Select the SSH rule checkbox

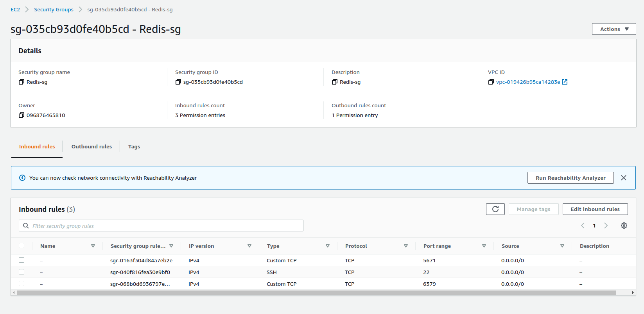(x=22, y=272)
